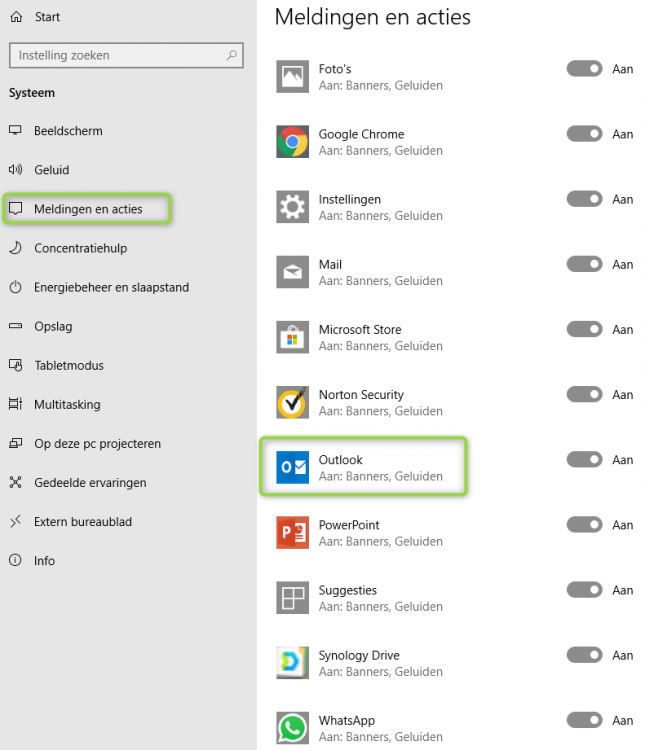Open the Opslag settings
The image size is (645, 750).
[53, 326]
